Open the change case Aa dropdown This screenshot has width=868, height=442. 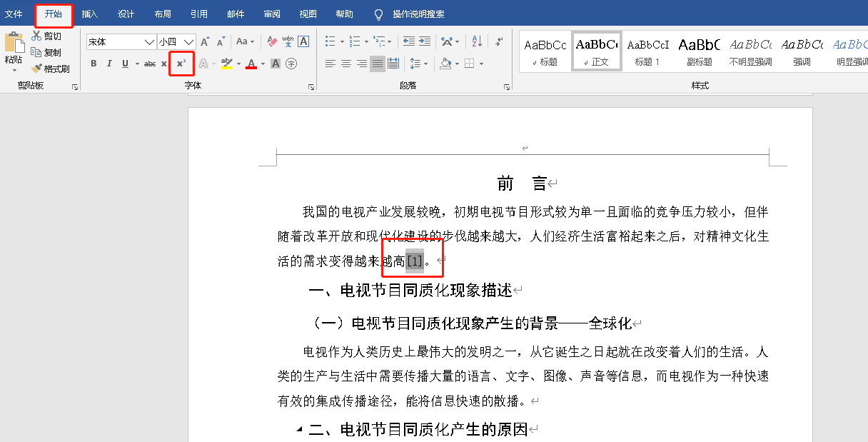(245, 41)
